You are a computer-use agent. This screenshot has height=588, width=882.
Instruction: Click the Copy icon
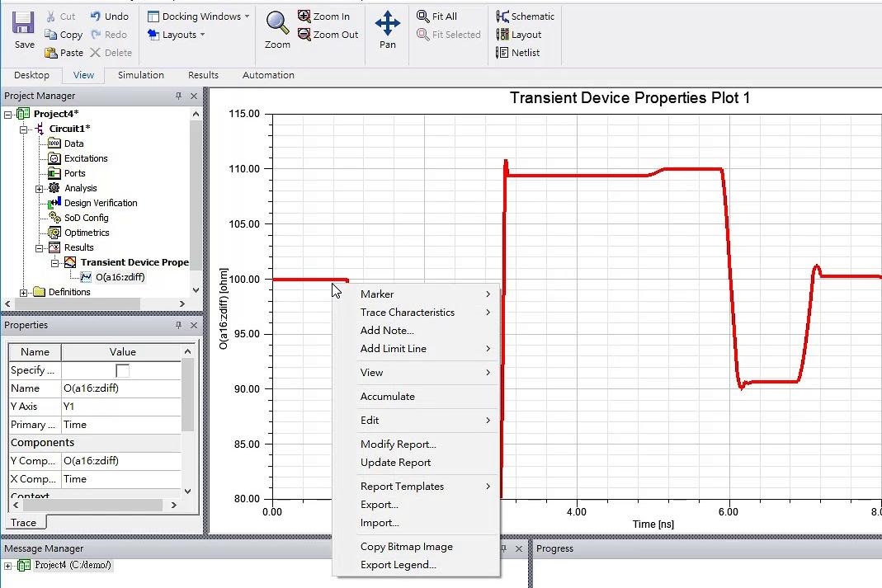(50, 35)
